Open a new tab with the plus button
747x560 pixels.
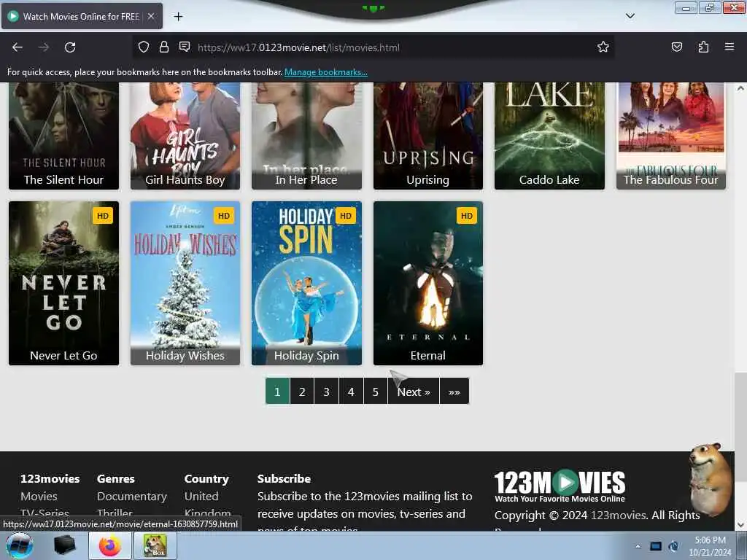click(178, 17)
